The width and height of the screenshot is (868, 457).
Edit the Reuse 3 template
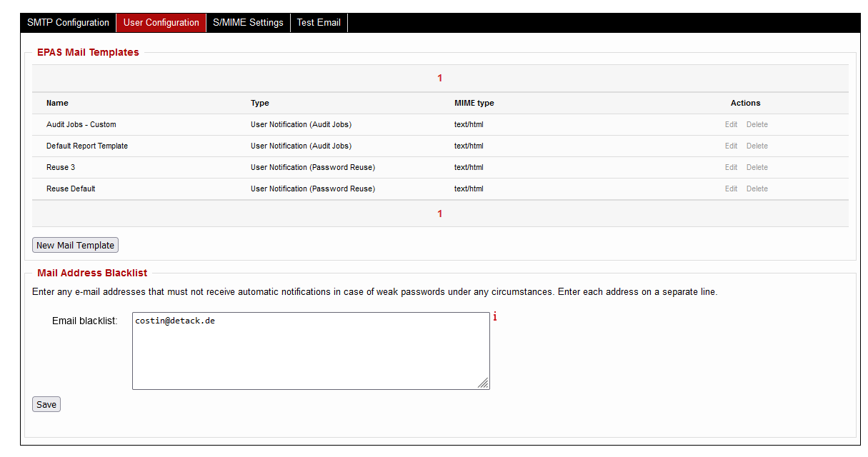pos(730,167)
